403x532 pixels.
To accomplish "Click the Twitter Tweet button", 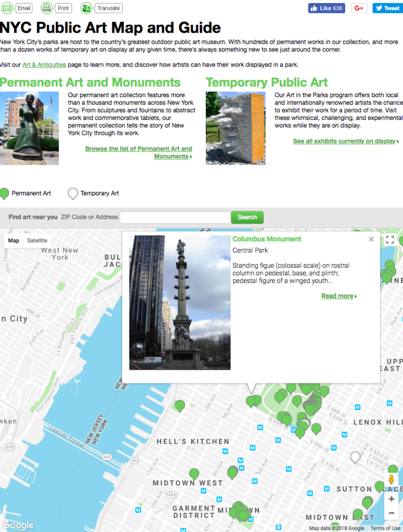I will [388, 8].
